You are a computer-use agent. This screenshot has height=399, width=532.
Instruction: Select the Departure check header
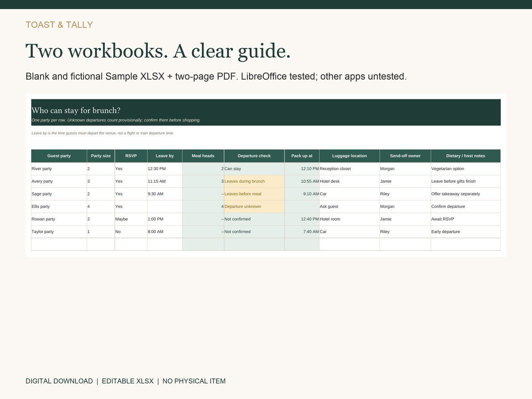(254, 156)
